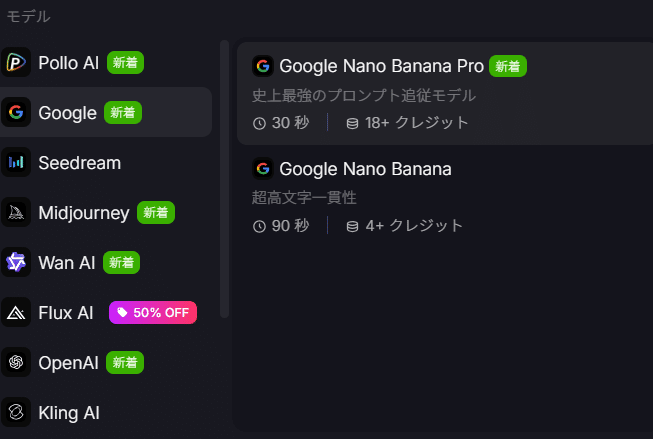Click the Pollo AI logo icon
This screenshot has width=653, height=439.
(16, 62)
